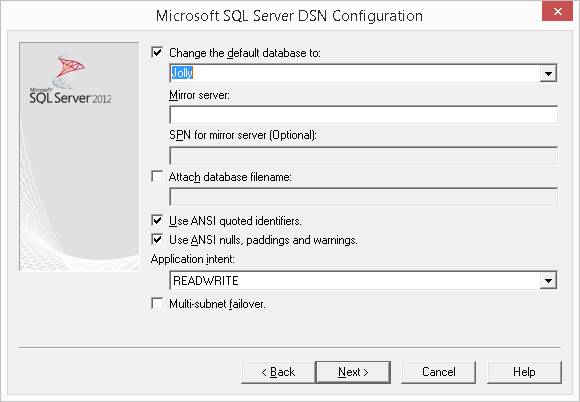Uncheck Change the default database checkbox
580x402 pixels.
coord(157,52)
